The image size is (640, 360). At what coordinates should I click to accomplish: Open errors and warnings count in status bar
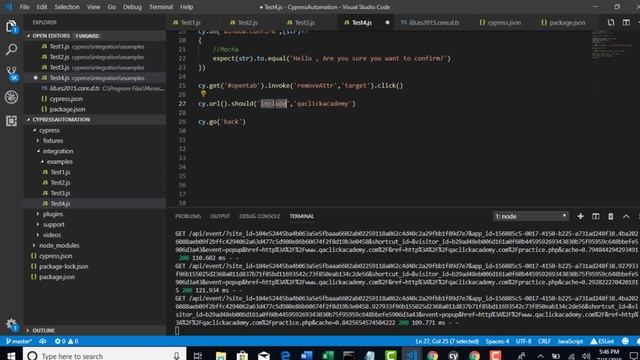67,341
